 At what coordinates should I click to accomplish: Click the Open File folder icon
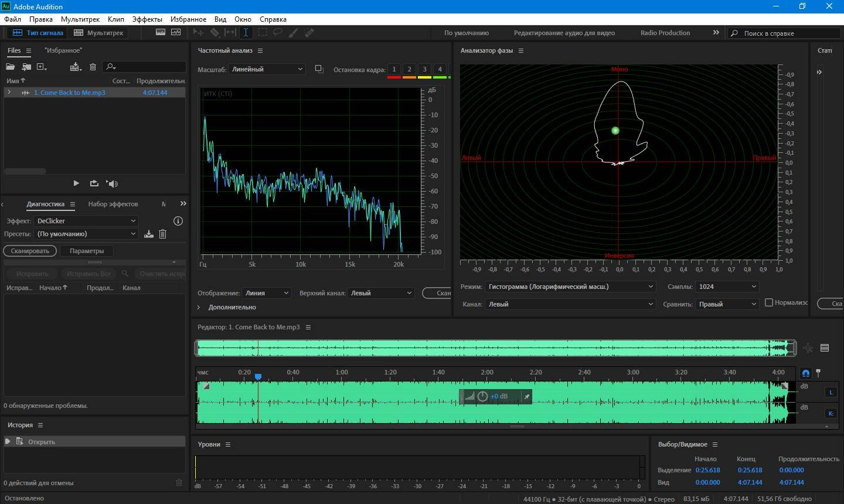(x=10, y=67)
